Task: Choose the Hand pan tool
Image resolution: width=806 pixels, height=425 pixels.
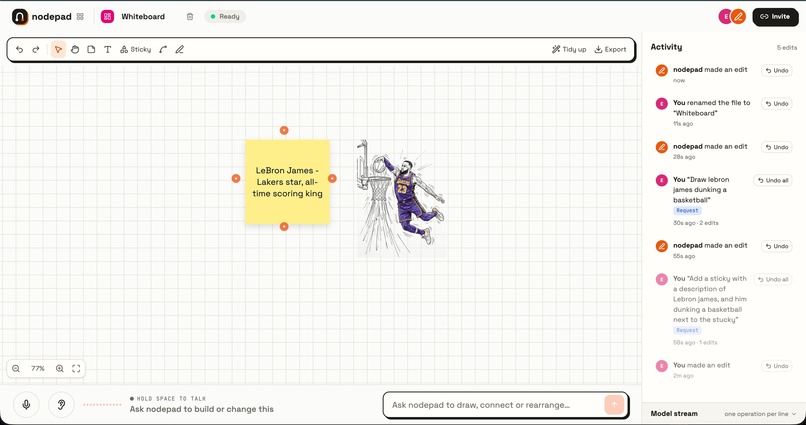Action: pos(75,49)
